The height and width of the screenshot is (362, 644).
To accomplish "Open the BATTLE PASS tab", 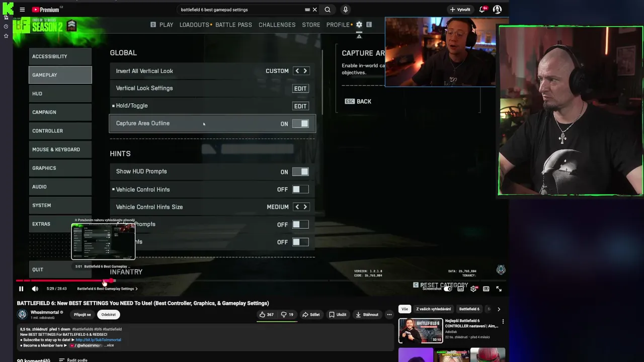I will pos(233,25).
